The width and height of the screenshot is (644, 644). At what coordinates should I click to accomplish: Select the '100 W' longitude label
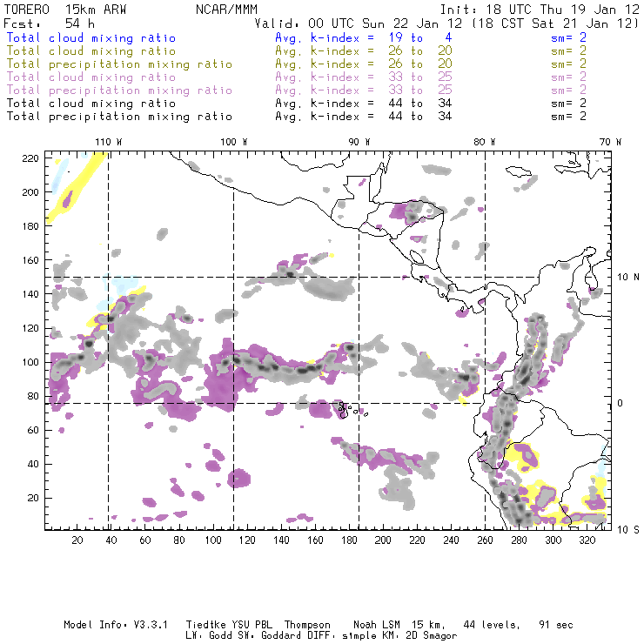pos(234,142)
